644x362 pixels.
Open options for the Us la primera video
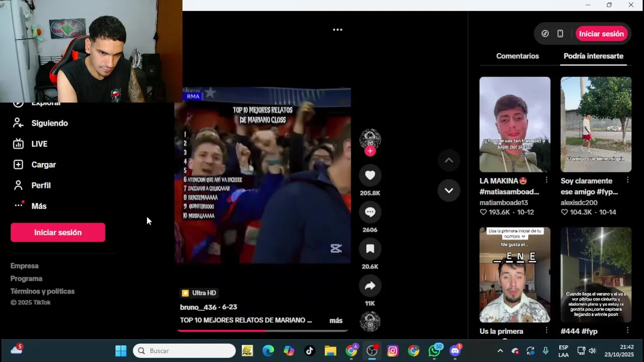546,330
